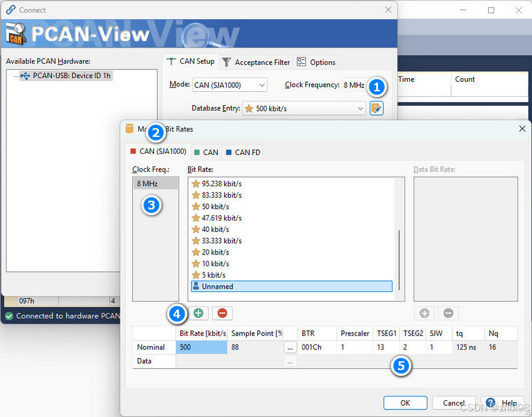This screenshot has width=532, height=417.
Task: Click the USB icon of PCAN-USB device
Action: (25, 76)
